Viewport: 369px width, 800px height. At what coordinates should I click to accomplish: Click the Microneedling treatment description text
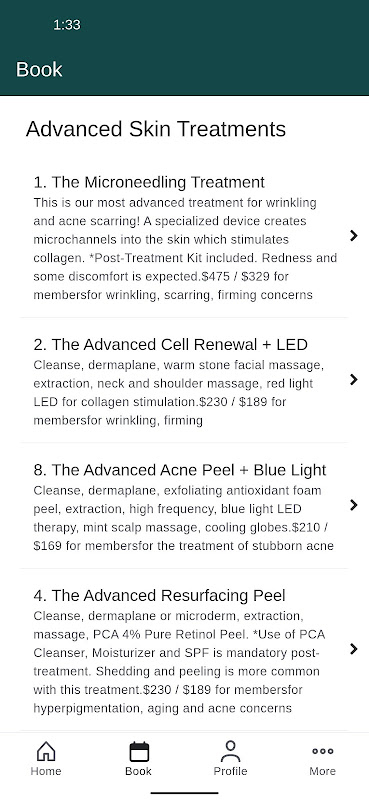[x=185, y=249]
